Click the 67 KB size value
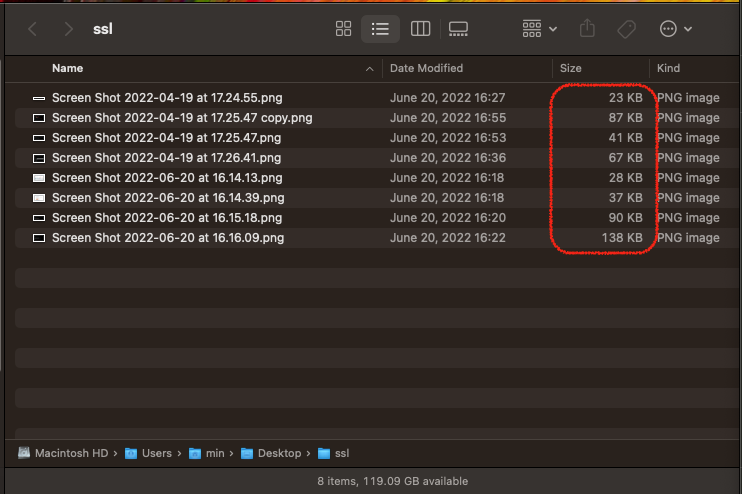742x494 pixels. 626,158
